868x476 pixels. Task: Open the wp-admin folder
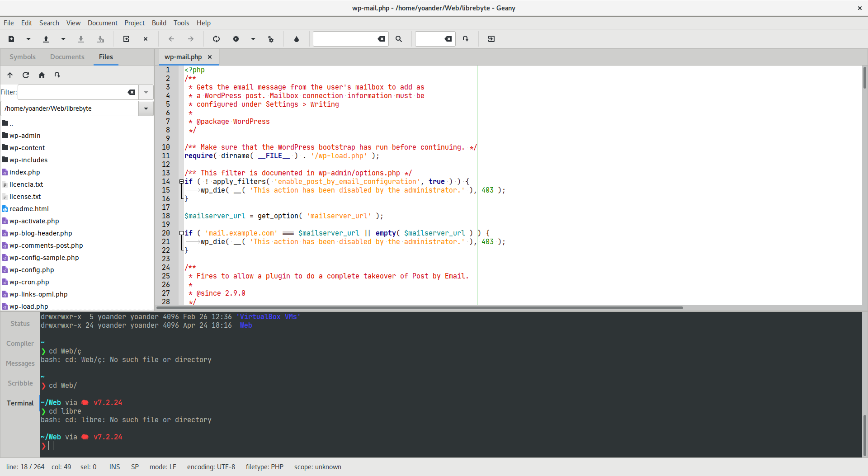[25, 136]
